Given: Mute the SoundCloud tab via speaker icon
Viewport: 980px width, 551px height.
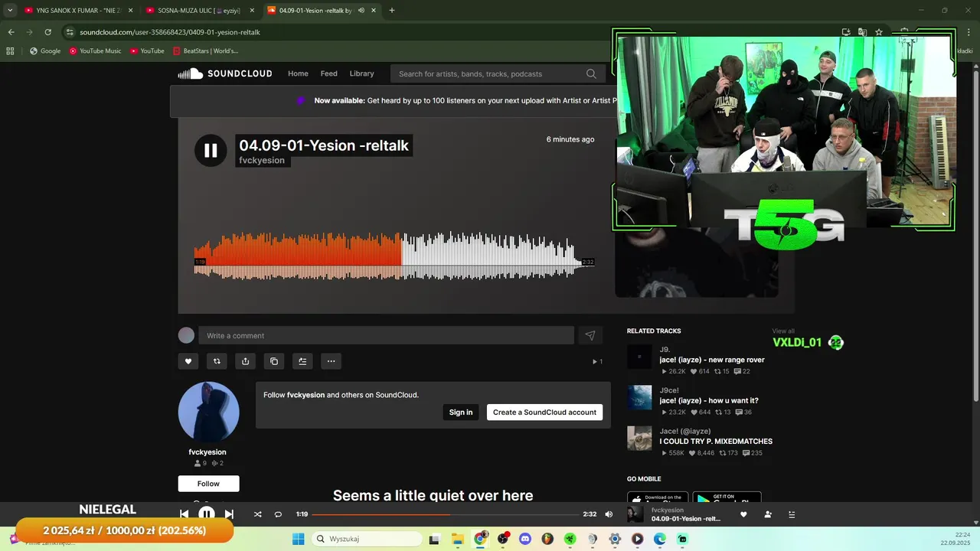Looking at the screenshot, I should [x=361, y=11].
